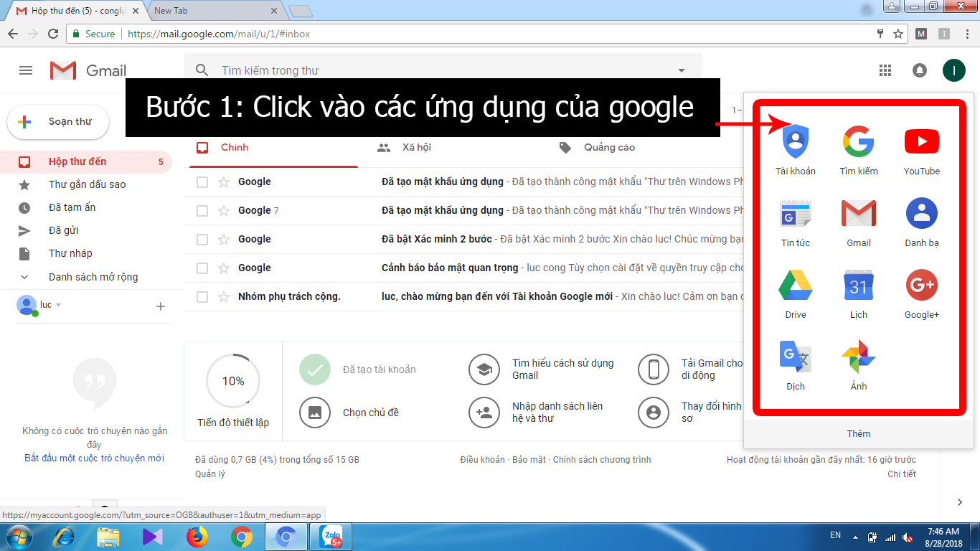The image size is (980, 551).
Task: Star the Google 7 conversation
Action: click(x=224, y=210)
